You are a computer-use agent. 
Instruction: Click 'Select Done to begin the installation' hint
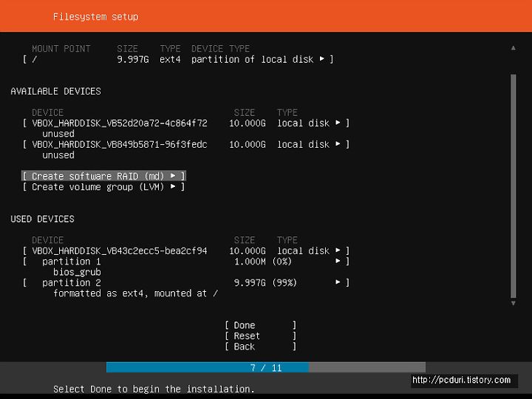tap(154, 389)
